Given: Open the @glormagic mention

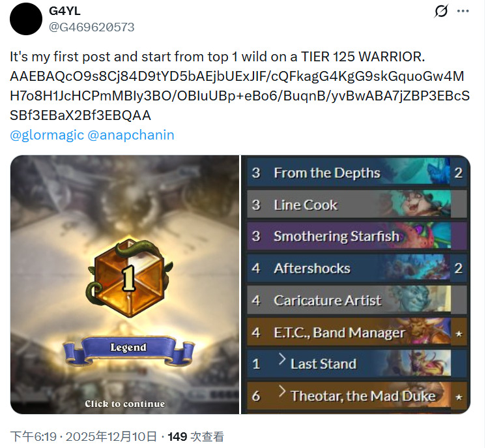Looking at the screenshot, I should coord(47,135).
